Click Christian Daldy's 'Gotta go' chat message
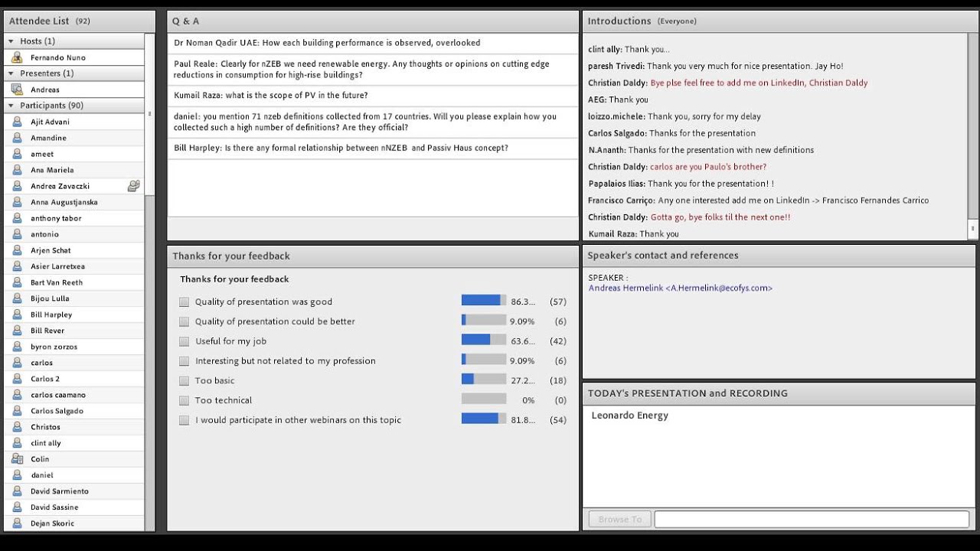The image size is (980, 551). (x=689, y=217)
